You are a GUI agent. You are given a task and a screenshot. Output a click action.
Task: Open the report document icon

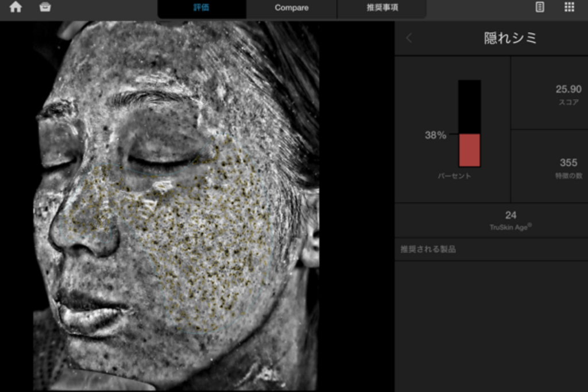pyautogui.click(x=540, y=7)
